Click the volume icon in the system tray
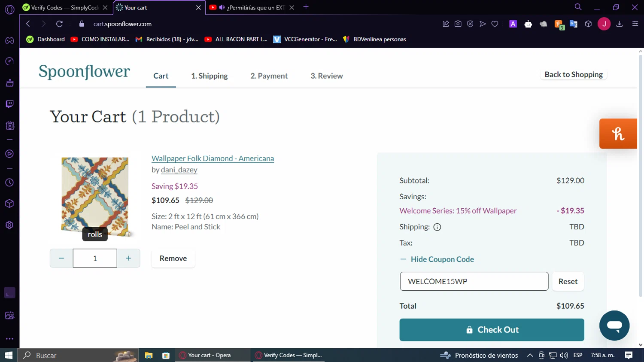644x362 pixels. point(564,355)
